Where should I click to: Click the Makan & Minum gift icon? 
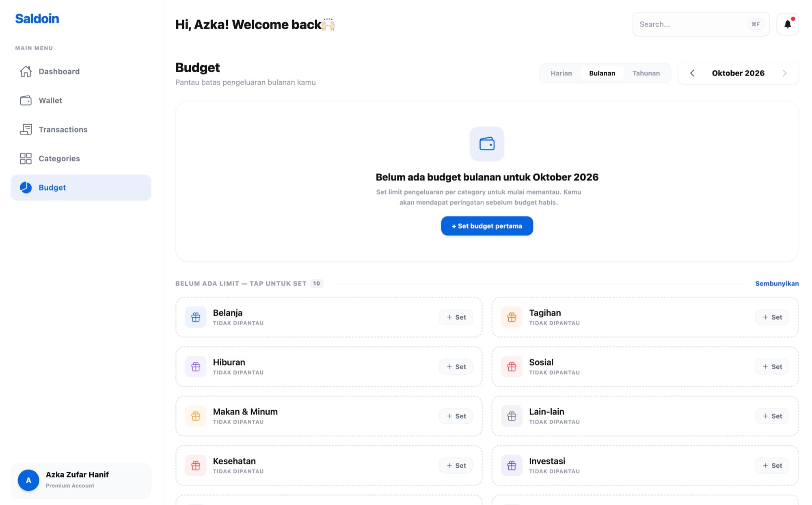(x=196, y=416)
